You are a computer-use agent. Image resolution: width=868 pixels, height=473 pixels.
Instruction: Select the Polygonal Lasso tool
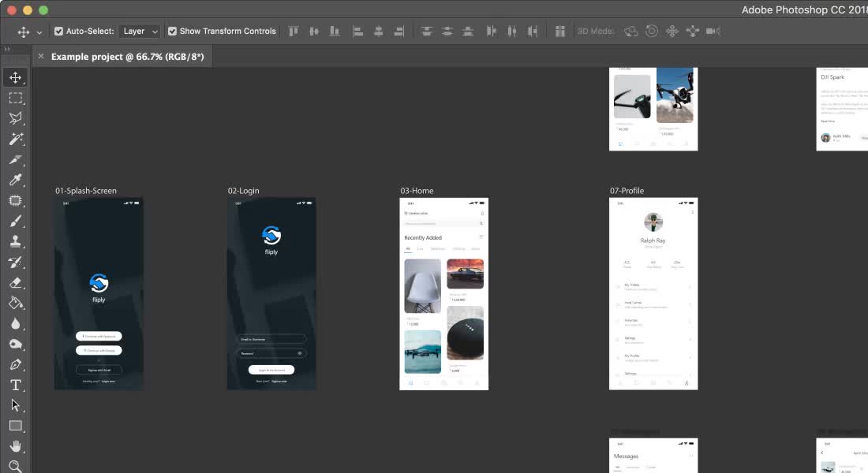(x=17, y=118)
